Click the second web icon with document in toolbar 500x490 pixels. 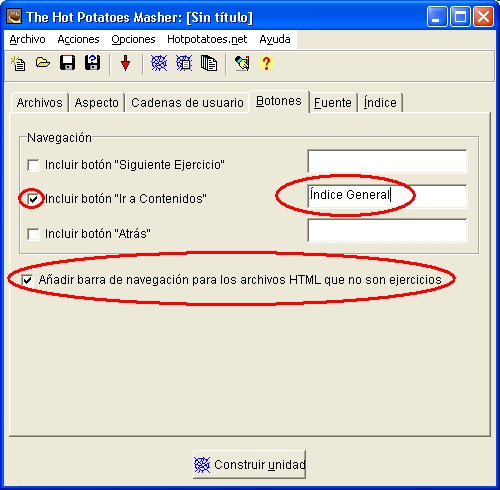pyautogui.click(x=184, y=63)
